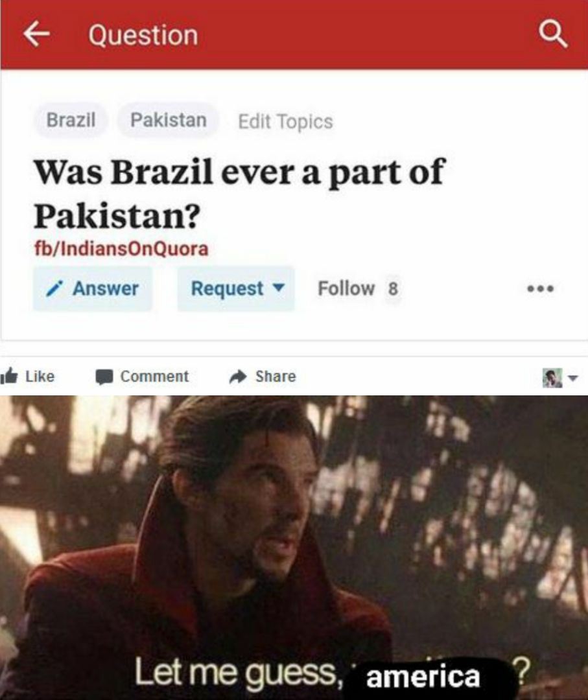Expand the Request dropdown arrow
Image resolution: width=588 pixels, height=700 pixels.
click(x=279, y=288)
